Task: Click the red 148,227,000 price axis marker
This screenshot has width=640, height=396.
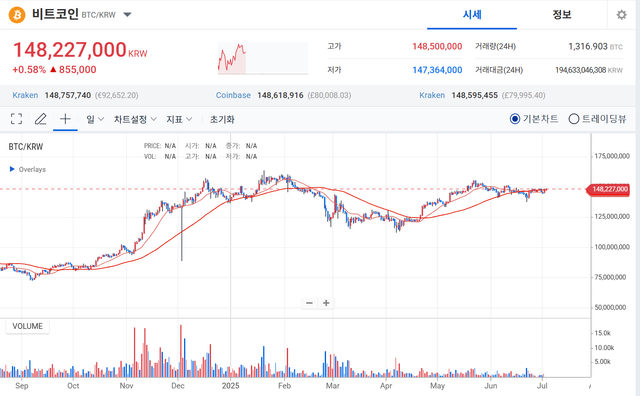Action: point(608,189)
